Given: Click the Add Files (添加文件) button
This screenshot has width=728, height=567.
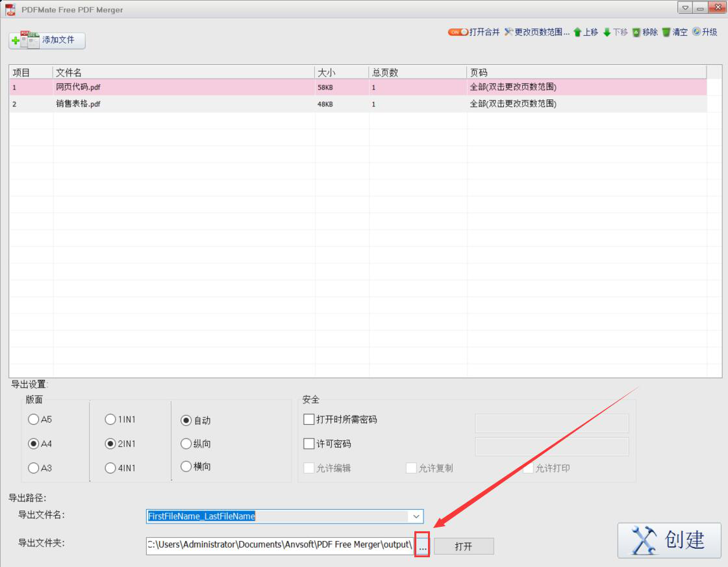Looking at the screenshot, I should click(x=47, y=40).
